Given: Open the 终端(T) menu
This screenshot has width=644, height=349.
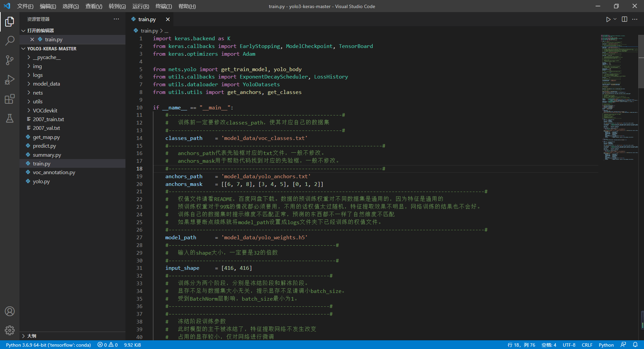Looking at the screenshot, I should [164, 6].
